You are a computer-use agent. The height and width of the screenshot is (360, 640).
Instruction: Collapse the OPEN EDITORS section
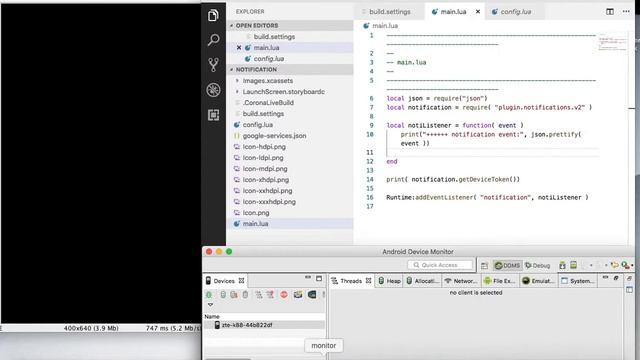231,25
